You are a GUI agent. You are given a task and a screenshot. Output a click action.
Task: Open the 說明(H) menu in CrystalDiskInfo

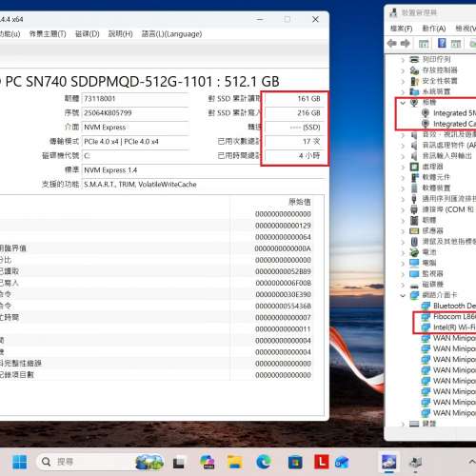120,34
